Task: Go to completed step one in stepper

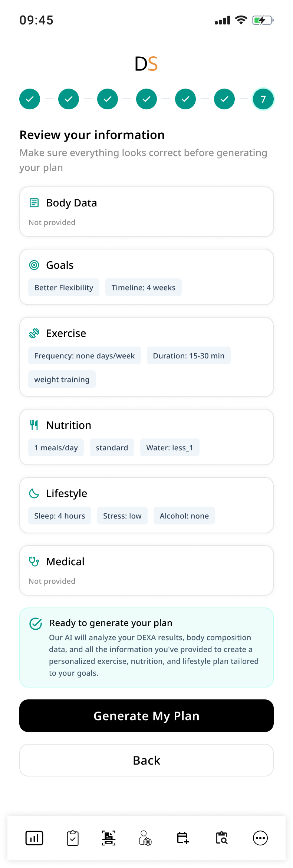Action: tap(30, 99)
